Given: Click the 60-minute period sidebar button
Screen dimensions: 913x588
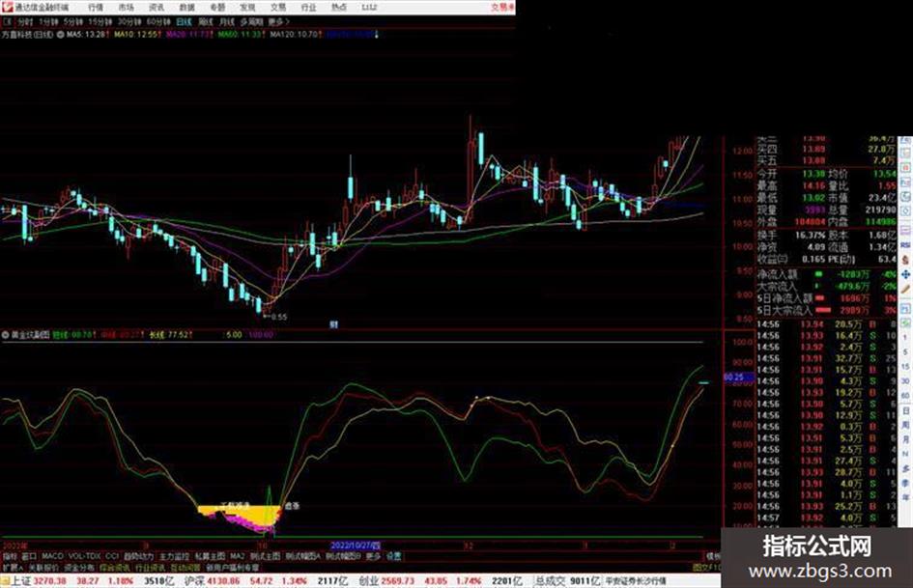Looking at the screenshot, I should 905,396.
